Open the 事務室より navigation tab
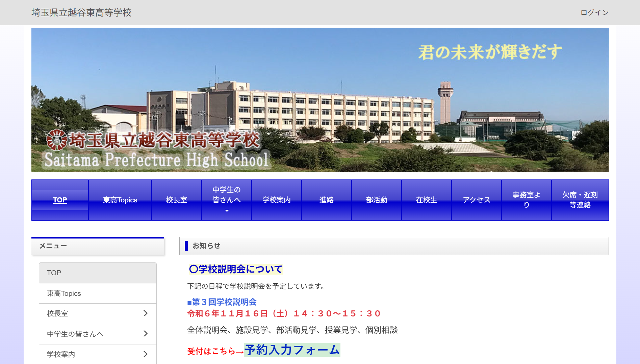The image size is (640, 364). tap(527, 200)
